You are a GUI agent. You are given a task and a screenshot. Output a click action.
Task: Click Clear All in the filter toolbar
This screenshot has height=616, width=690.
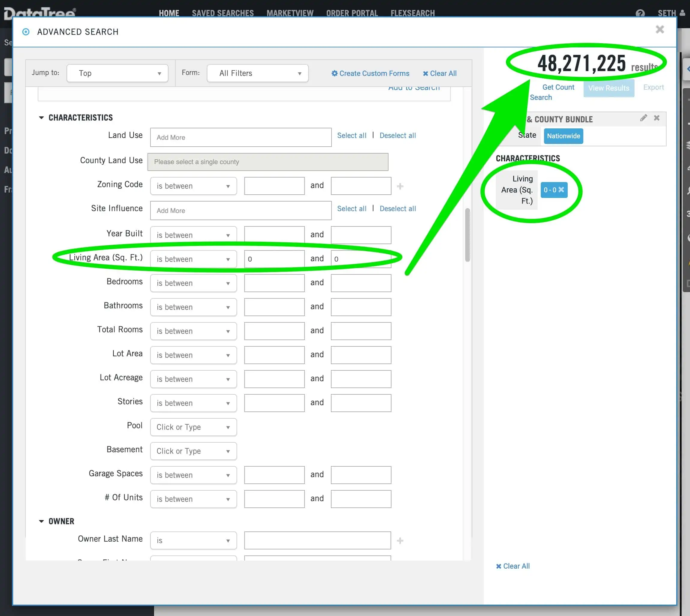(x=440, y=73)
